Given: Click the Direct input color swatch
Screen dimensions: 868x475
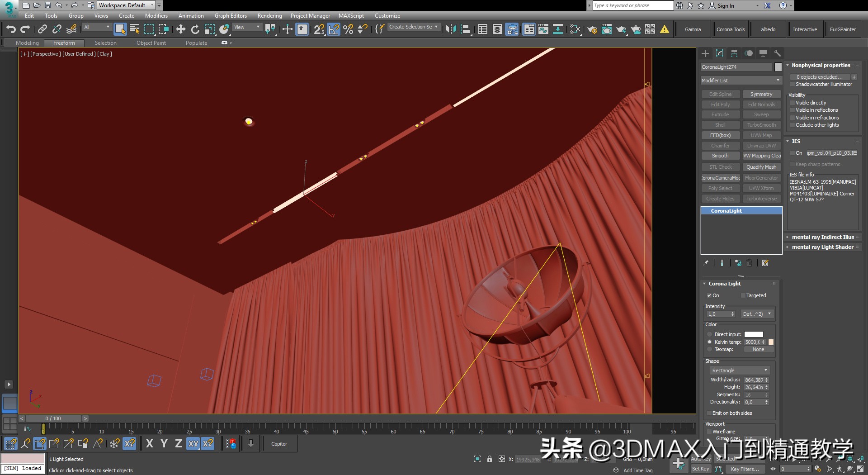Looking at the screenshot, I should 754,334.
